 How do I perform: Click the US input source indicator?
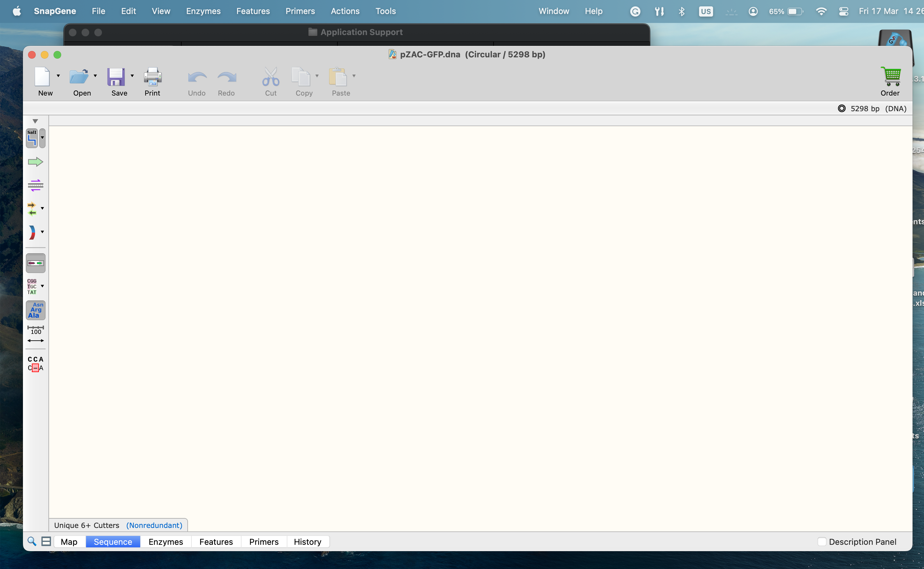706,11
